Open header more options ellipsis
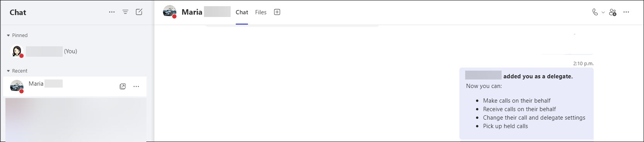644x142 pixels. point(626,12)
